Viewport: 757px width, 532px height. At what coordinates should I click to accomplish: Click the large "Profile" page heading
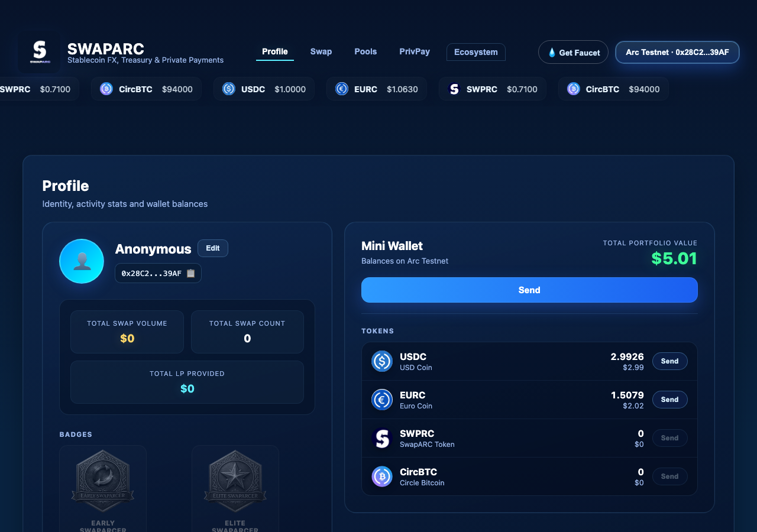[66, 186]
